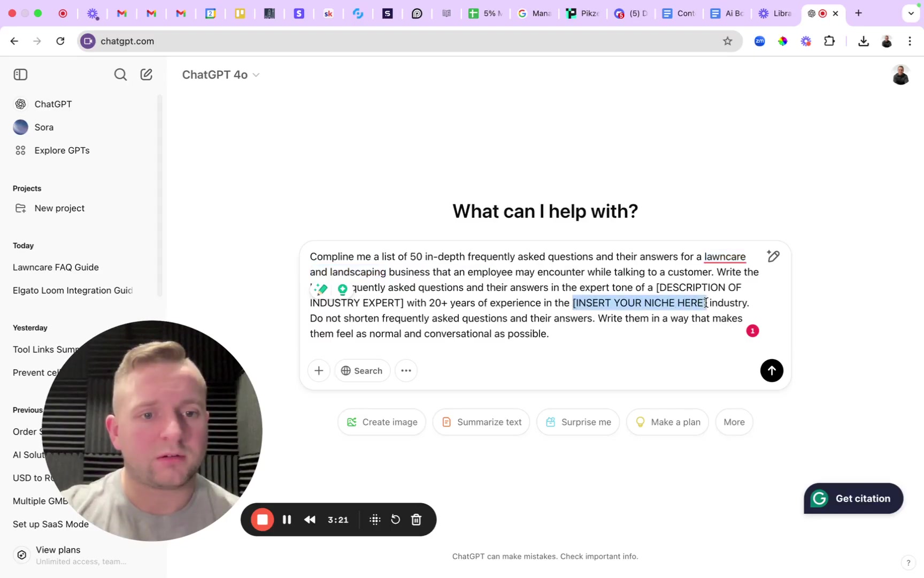Stop the screen recording

click(x=262, y=520)
